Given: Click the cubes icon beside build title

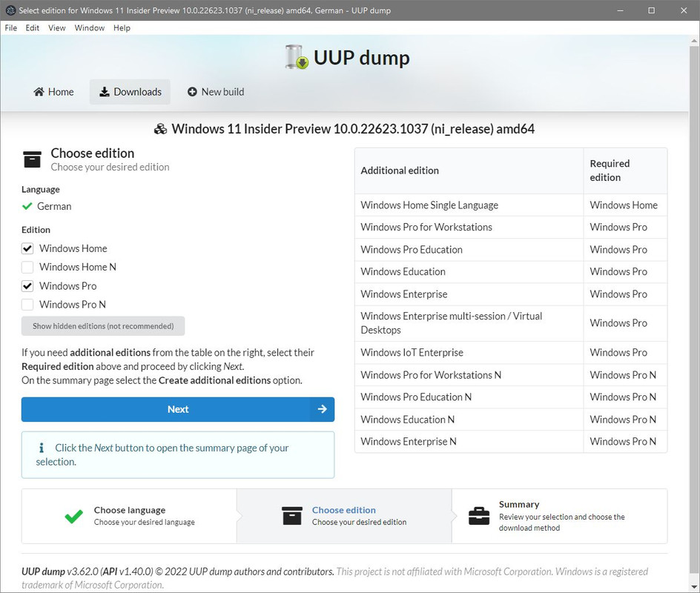Looking at the screenshot, I should (160, 130).
